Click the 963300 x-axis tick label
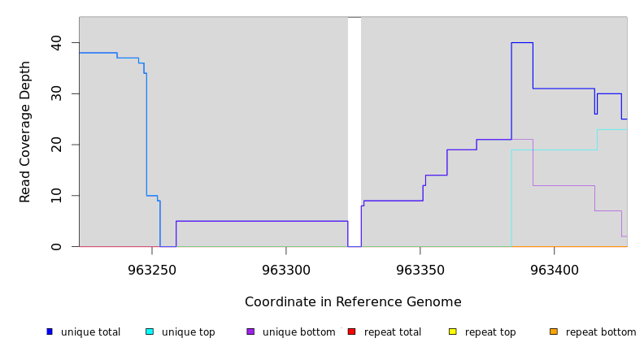The image size is (644, 351). coord(286,270)
